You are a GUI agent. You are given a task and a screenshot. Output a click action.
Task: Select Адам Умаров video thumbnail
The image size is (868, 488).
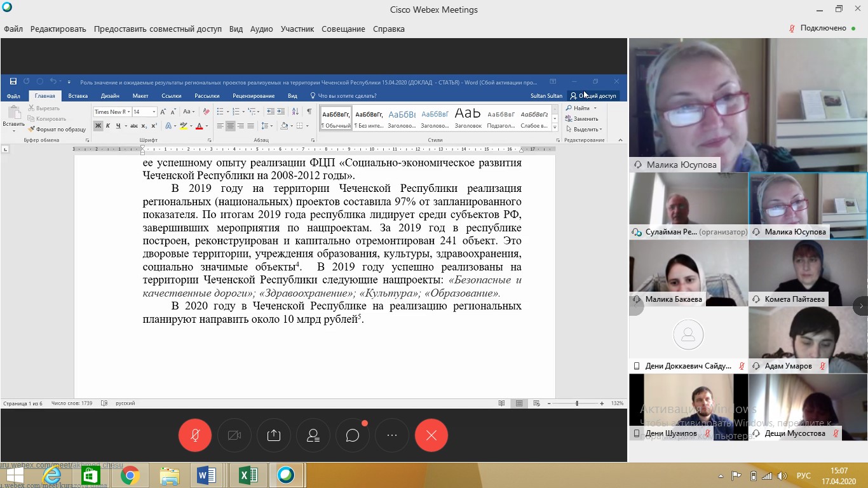click(808, 341)
